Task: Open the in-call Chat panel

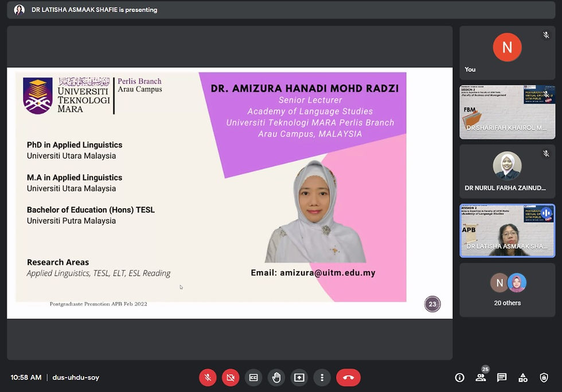Action: [x=502, y=377]
